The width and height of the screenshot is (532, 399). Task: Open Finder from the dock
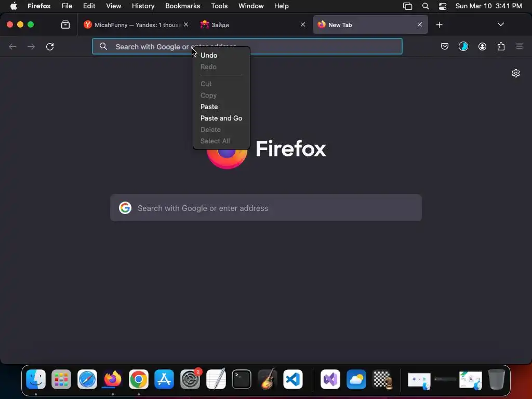coord(36,379)
